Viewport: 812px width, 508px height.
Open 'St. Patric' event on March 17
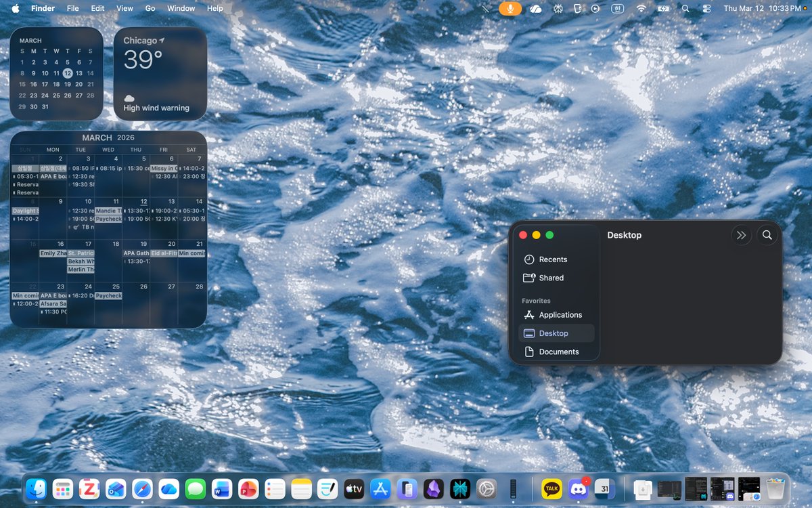(81, 253)
